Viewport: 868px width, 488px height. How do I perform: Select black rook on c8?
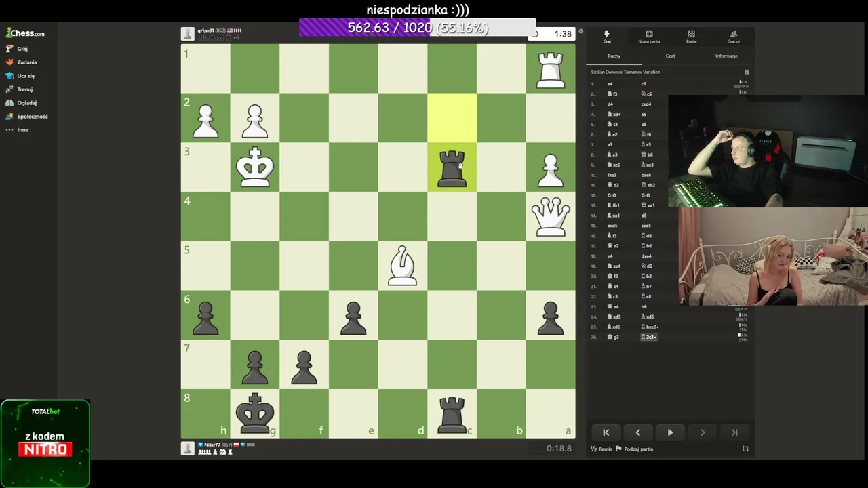[452, 413]
